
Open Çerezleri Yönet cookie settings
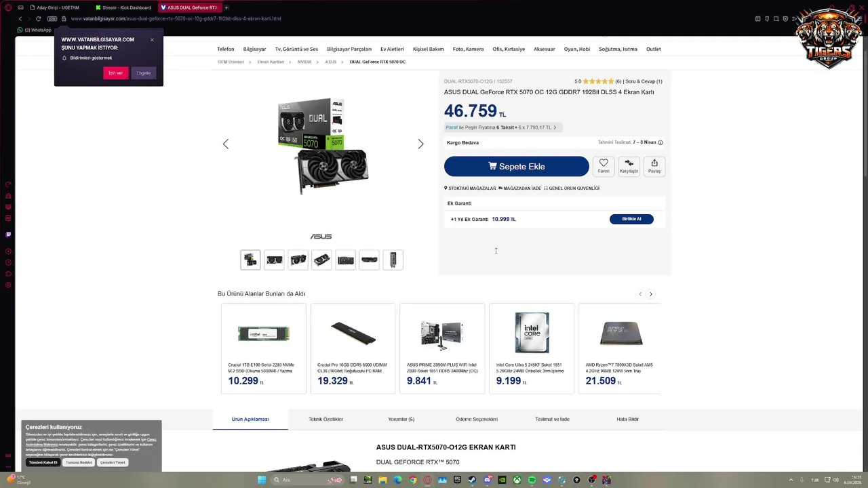[x=113, y=462]
